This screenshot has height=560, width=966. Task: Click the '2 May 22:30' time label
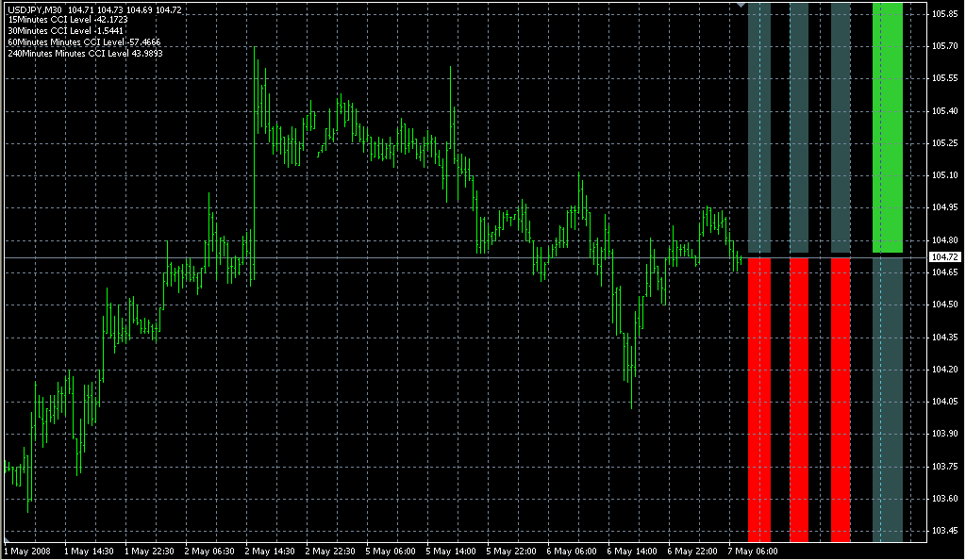click(x=330, y=552)
